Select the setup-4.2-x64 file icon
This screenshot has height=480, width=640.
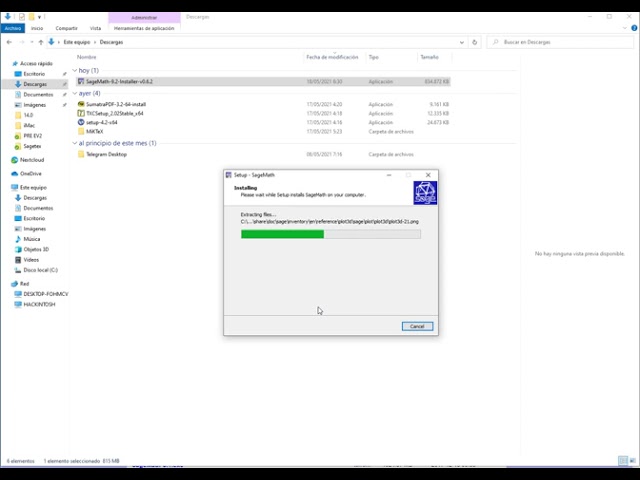81,122
